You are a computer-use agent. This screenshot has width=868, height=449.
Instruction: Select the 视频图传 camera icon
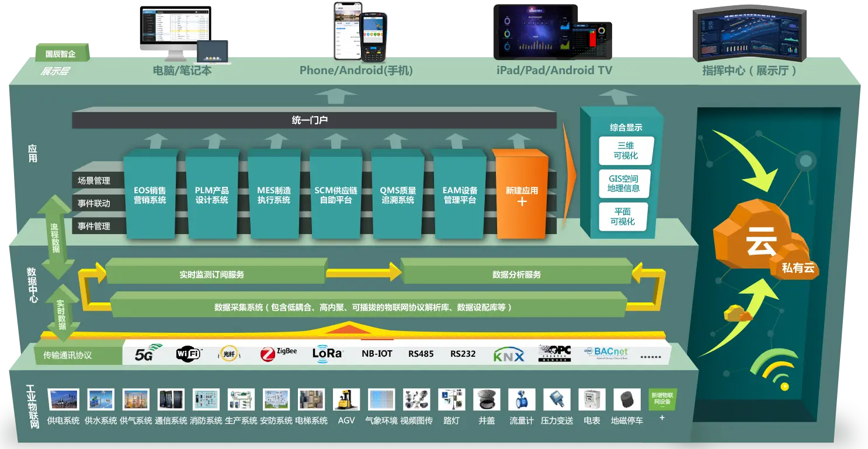[416, 399]
